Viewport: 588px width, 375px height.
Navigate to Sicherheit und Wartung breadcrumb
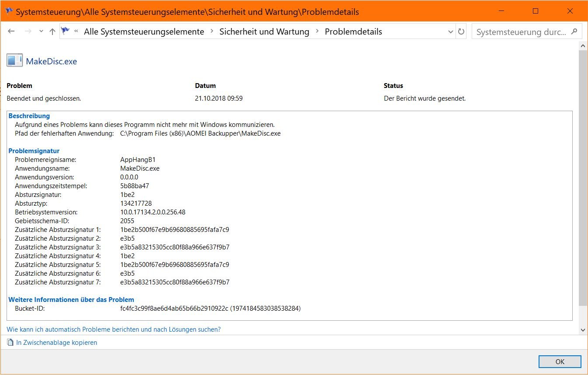click(264, 32)
